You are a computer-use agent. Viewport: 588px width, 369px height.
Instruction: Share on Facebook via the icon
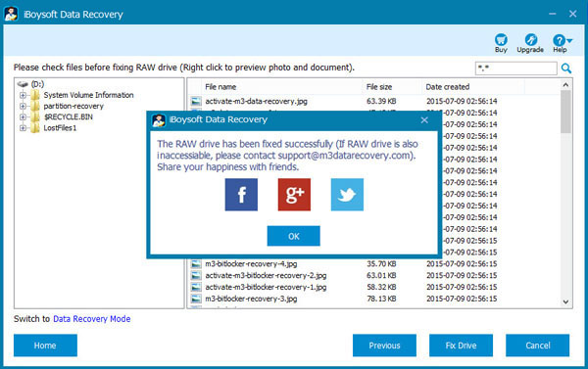pos(241,195)
